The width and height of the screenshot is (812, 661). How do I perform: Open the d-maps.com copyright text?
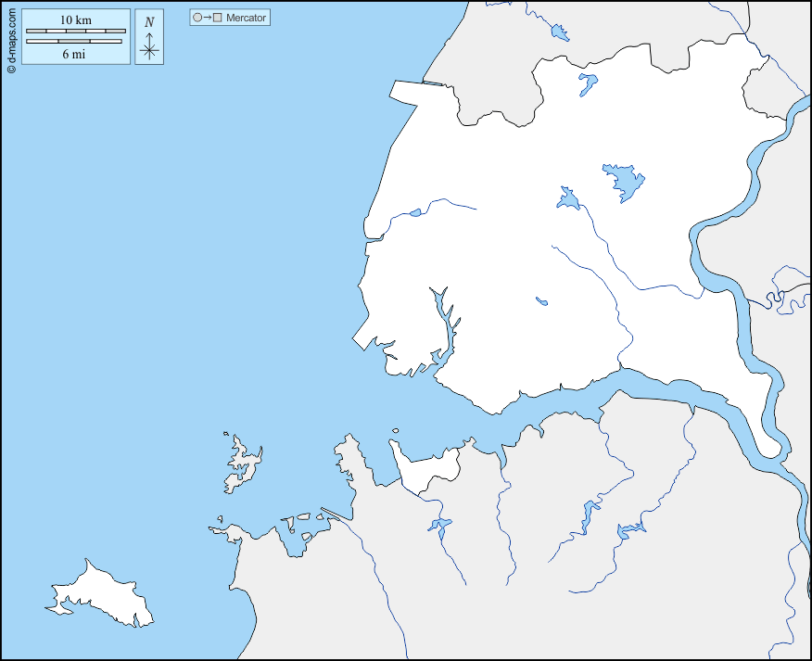(x=10, y=37)
